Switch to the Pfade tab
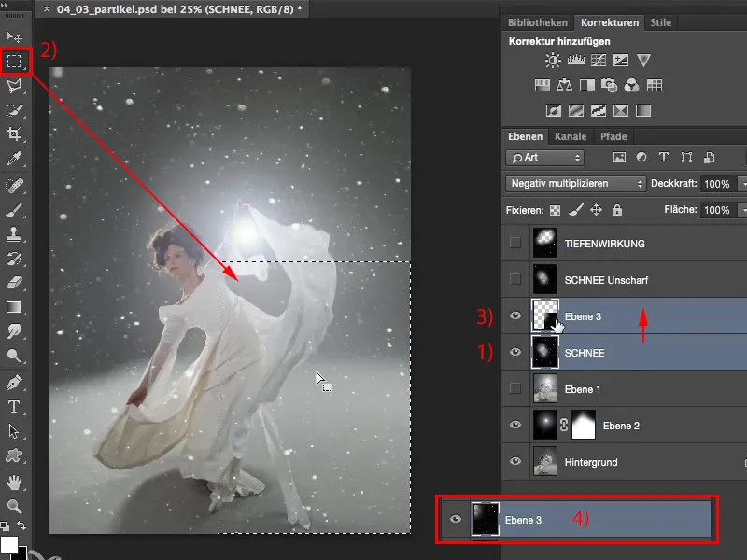This screenshot has width=747, height=560. tap(613, 136)
